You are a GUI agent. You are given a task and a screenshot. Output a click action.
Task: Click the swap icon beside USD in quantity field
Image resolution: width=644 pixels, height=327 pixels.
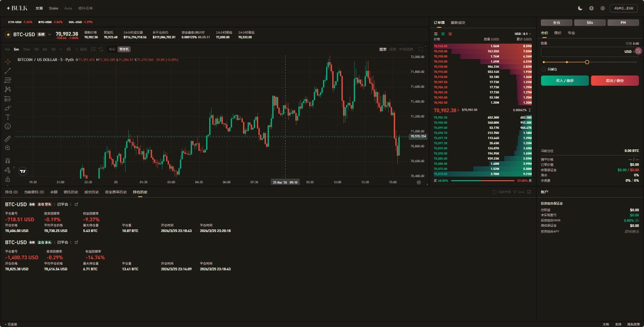pos(639,51)
